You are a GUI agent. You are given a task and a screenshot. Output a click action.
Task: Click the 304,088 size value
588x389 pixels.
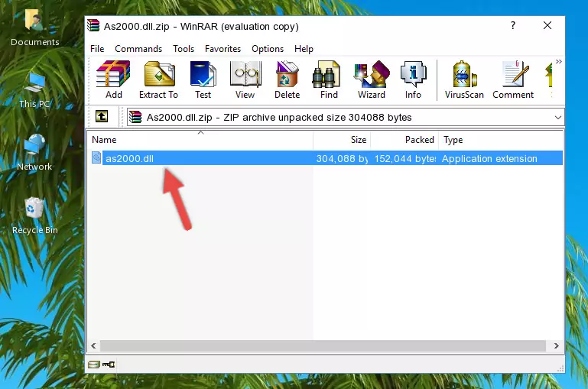tap(342, 158)
